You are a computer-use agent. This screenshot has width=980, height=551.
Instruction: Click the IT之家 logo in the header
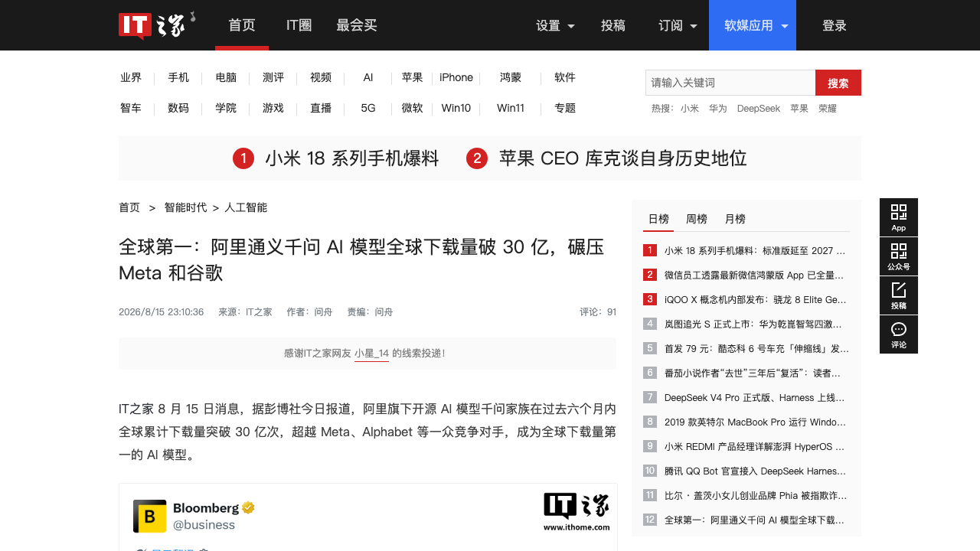pos(157,25)
